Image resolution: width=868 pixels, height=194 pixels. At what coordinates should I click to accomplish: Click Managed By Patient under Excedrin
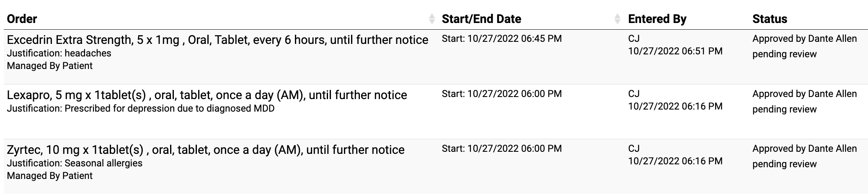pos(50,66)
